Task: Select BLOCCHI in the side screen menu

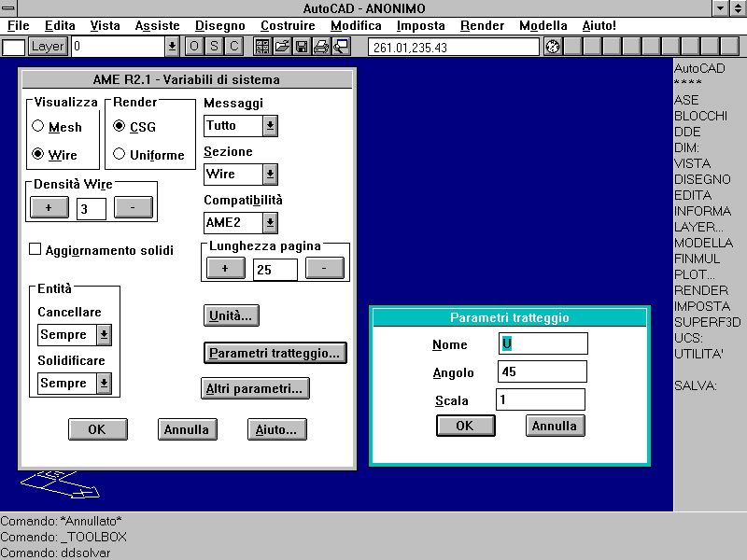Action: coord(701,116)
